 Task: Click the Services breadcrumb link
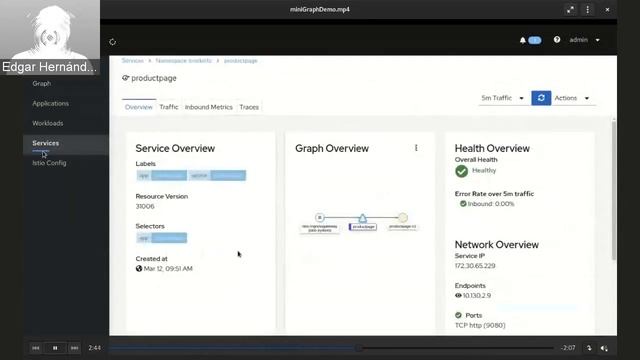[133, 60]
